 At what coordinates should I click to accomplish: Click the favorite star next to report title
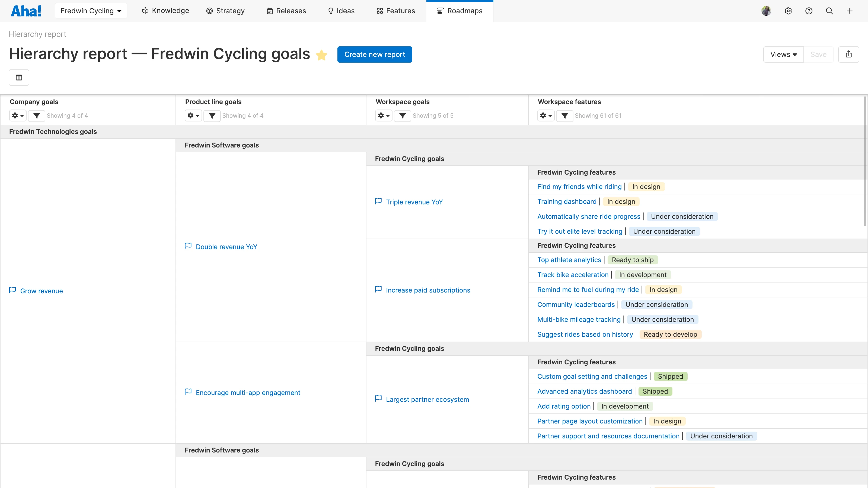click(x=321, y=55)
